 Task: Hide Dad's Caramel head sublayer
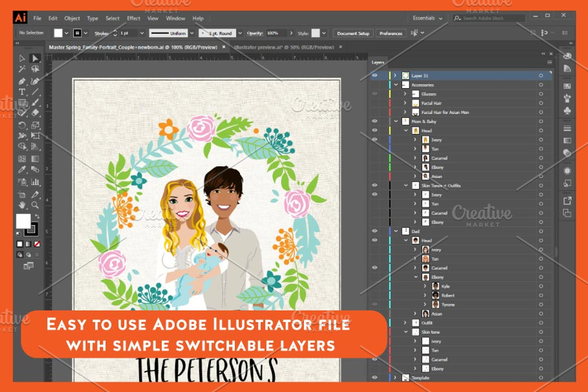click(375, 268)
